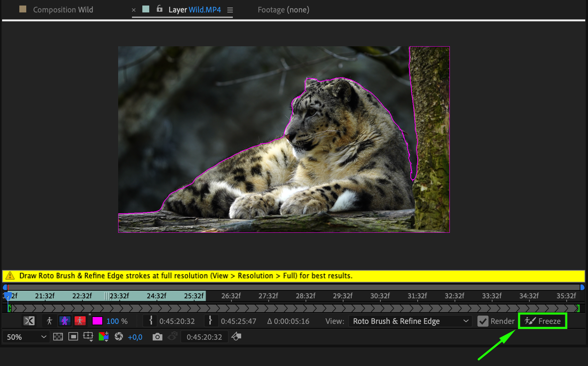Open the View mode dropdown
The image size is (588, 366).
pyautogui.click(x=410, y=321)
